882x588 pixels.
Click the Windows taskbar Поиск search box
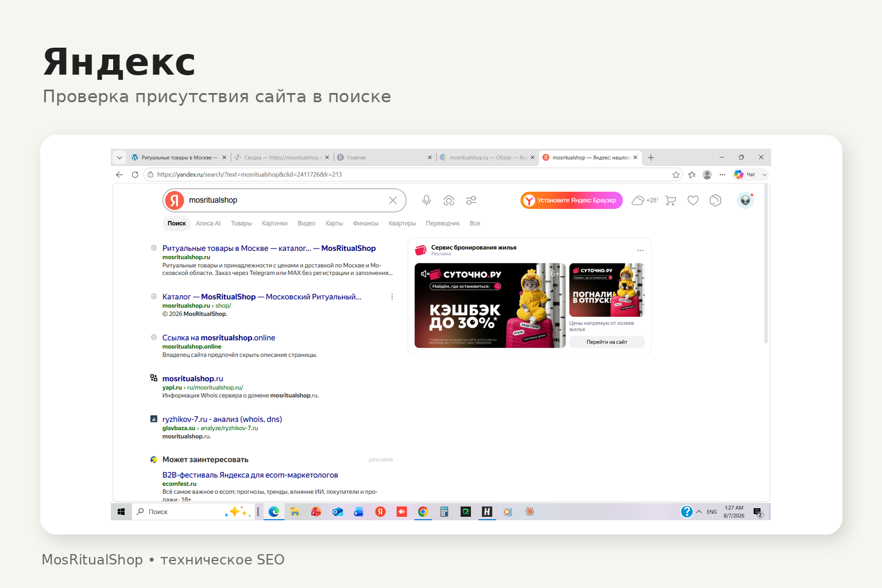pyautogui.click(x=193, y=512)
